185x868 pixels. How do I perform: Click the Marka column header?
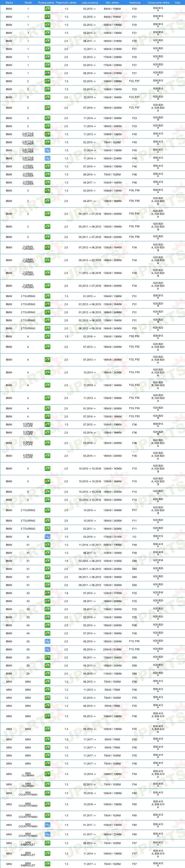[9, 2]
